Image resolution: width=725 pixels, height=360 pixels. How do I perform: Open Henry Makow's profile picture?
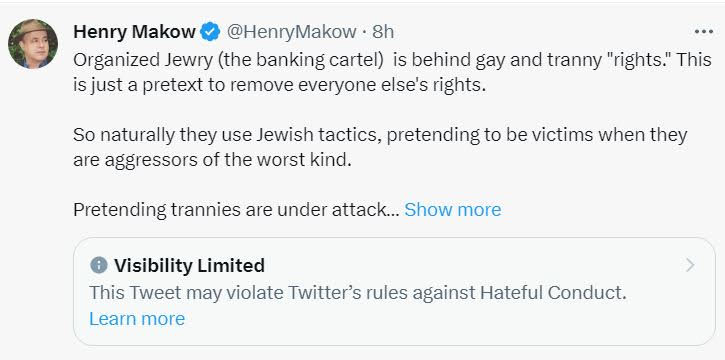(x=33, y=44)
